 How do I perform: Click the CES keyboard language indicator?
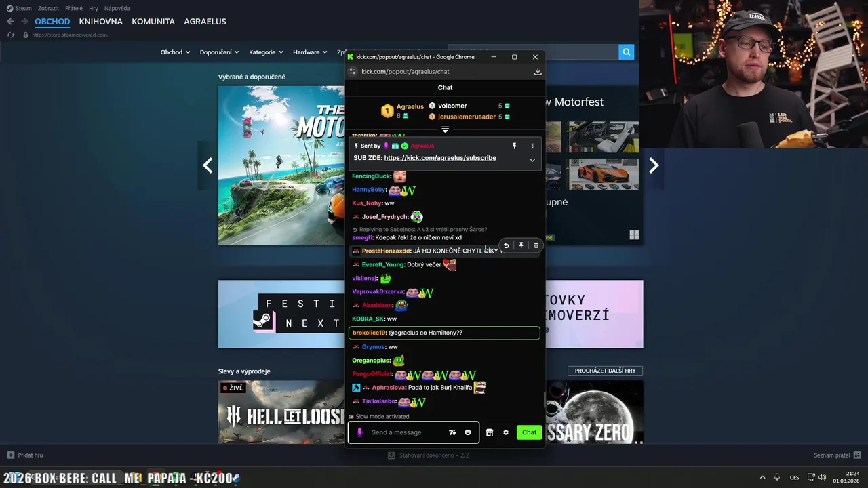[794, 477]
